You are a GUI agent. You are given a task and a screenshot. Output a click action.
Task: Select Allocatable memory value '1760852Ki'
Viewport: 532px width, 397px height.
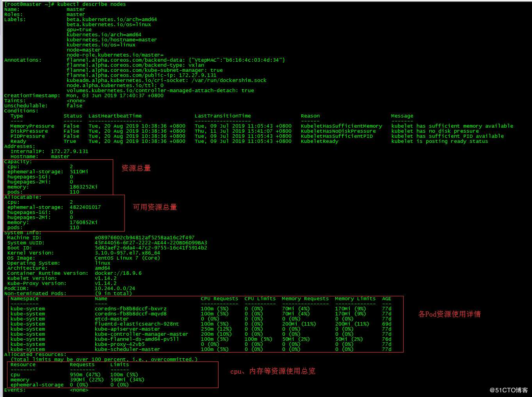click(84, 223)
